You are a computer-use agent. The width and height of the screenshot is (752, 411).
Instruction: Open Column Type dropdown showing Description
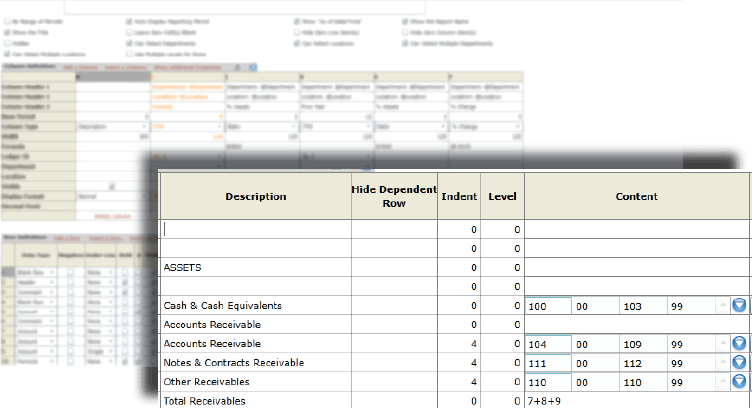pos(112,127)
